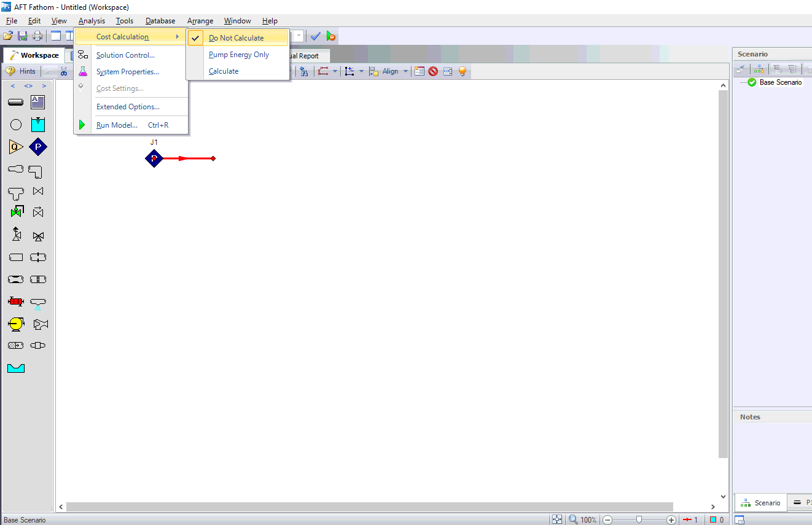This screenshot has width=812, height=525.
Task: Expand the dropdown beside the axis tool
Action: pyautogui.click(x=361, y=71)
